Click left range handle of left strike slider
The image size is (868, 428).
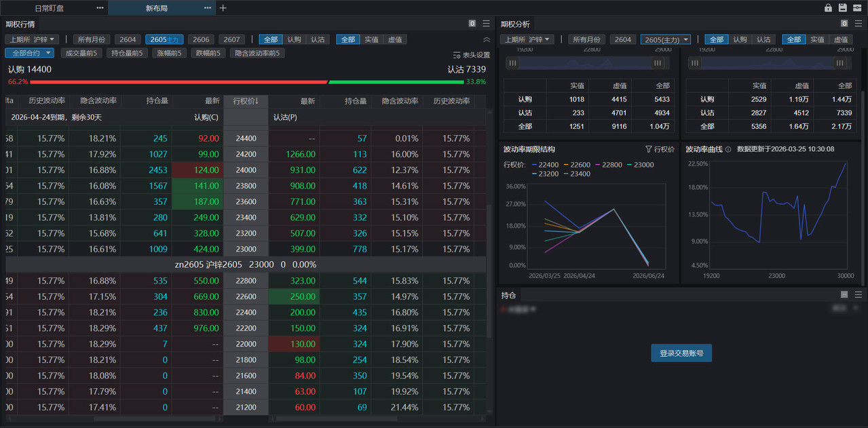[513, 63]
